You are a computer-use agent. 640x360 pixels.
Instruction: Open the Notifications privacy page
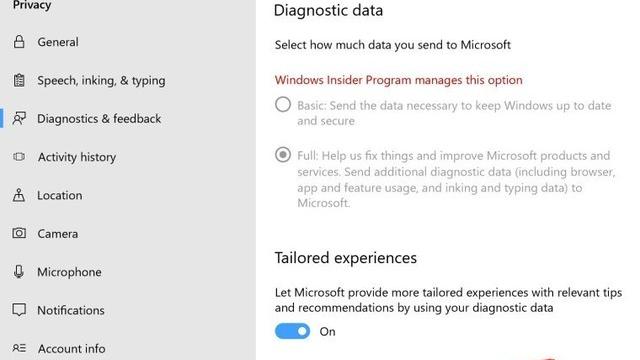(x=71, y=311)
